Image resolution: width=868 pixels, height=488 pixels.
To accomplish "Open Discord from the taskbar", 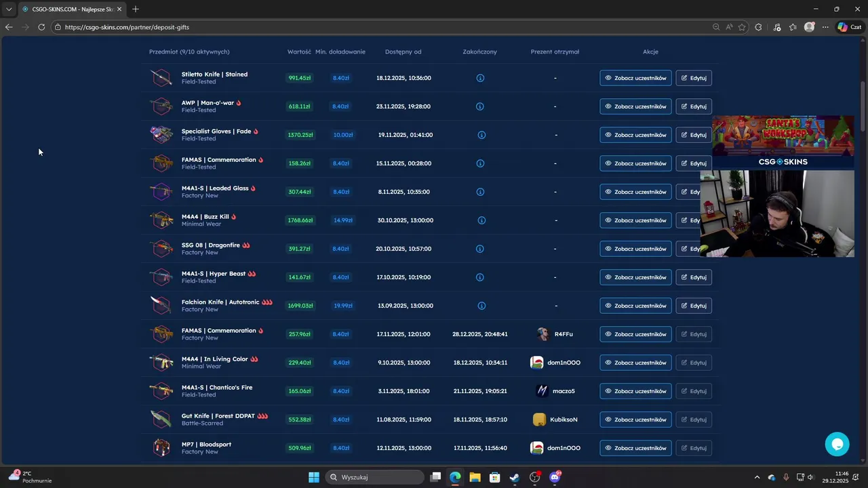I will 555,477.
